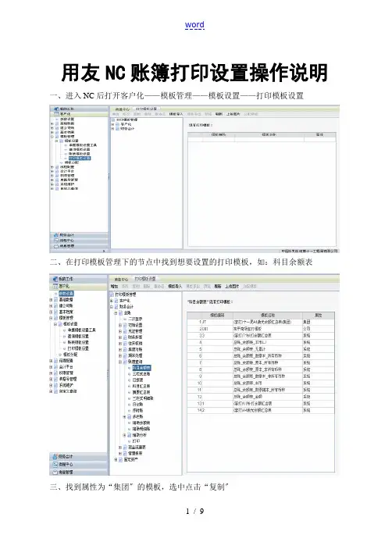Collapse 总账 node in second screenshot tree
The height and width of the screenshot is (553, 392).
point(116,313)
